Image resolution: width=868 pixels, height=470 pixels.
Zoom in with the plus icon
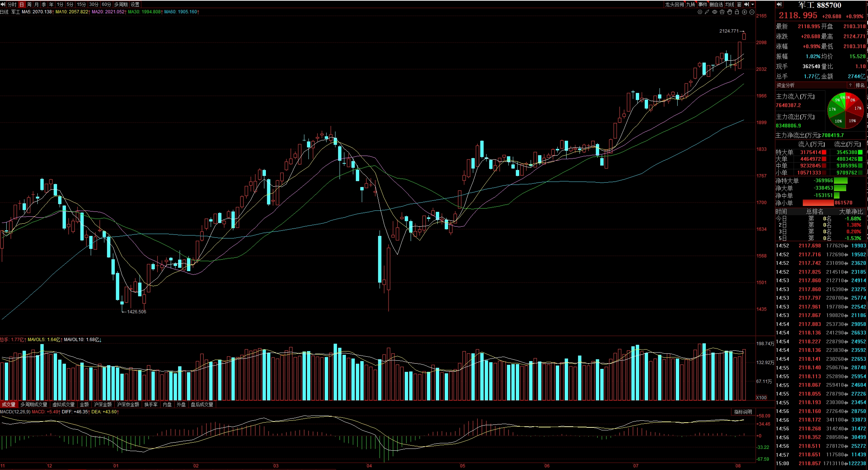click(x=744, y=12)
